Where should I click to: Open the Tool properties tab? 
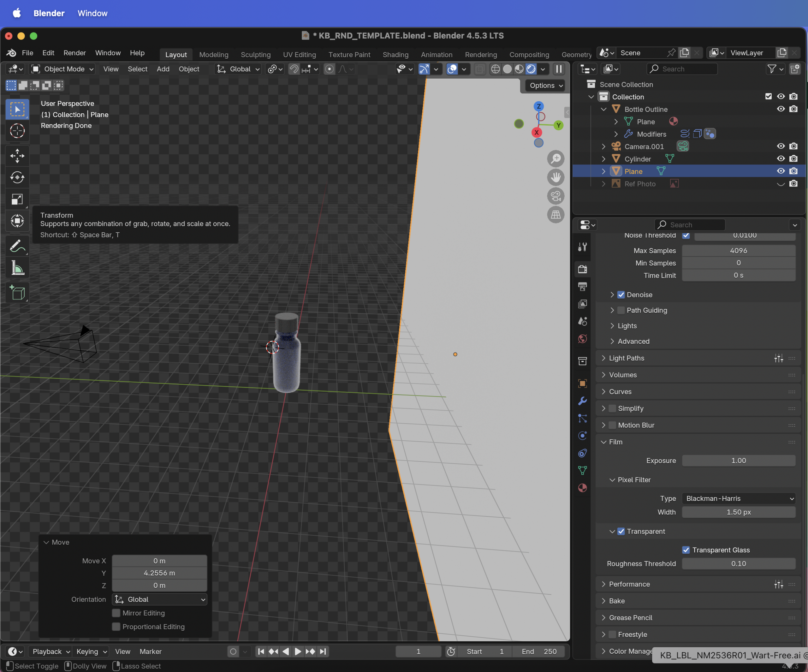[583, 247]
